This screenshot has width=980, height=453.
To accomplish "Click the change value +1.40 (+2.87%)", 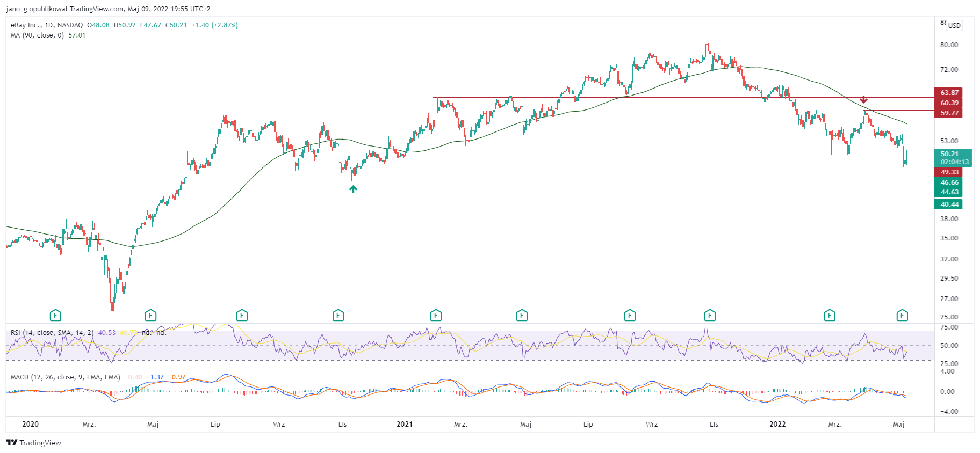I will tap(214, 25).
